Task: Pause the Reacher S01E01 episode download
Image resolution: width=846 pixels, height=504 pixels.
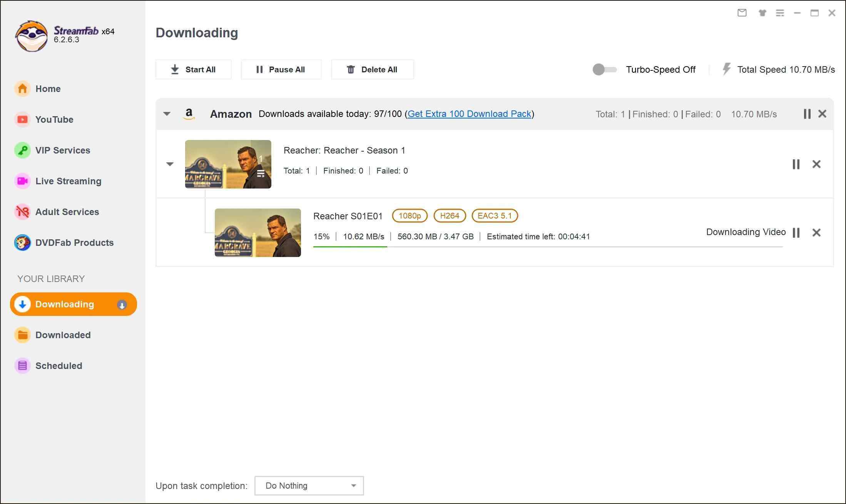Action: 796,232
